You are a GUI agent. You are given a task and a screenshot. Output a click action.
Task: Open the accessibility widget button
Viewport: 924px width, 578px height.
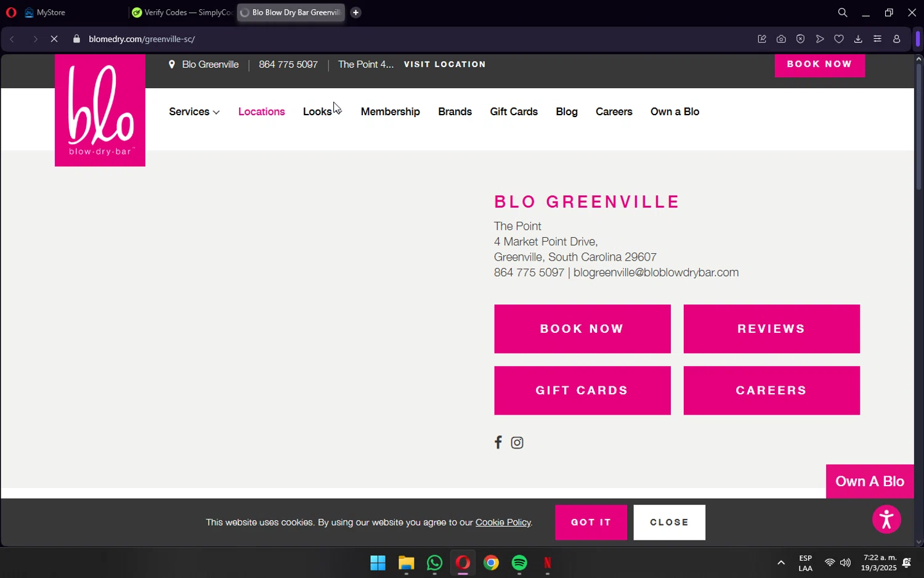886,519
